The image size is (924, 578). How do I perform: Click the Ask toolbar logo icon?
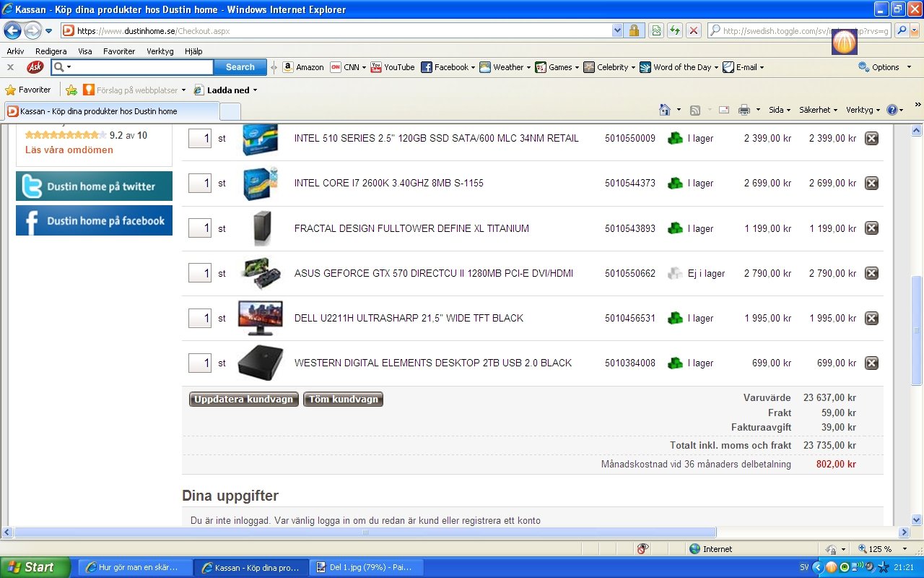35,67
